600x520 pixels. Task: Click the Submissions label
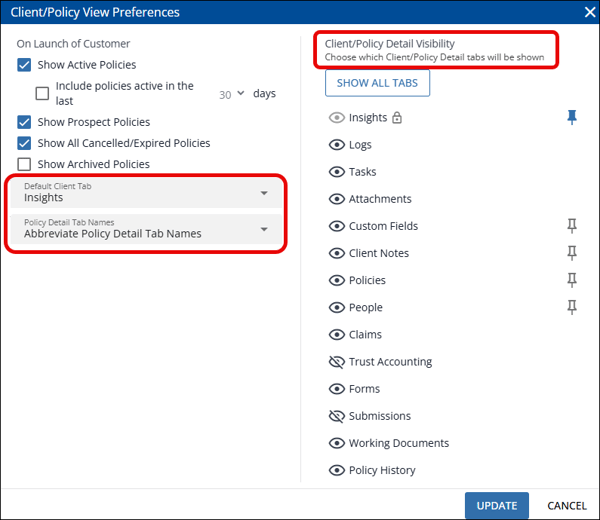click(x=380, y=416)
